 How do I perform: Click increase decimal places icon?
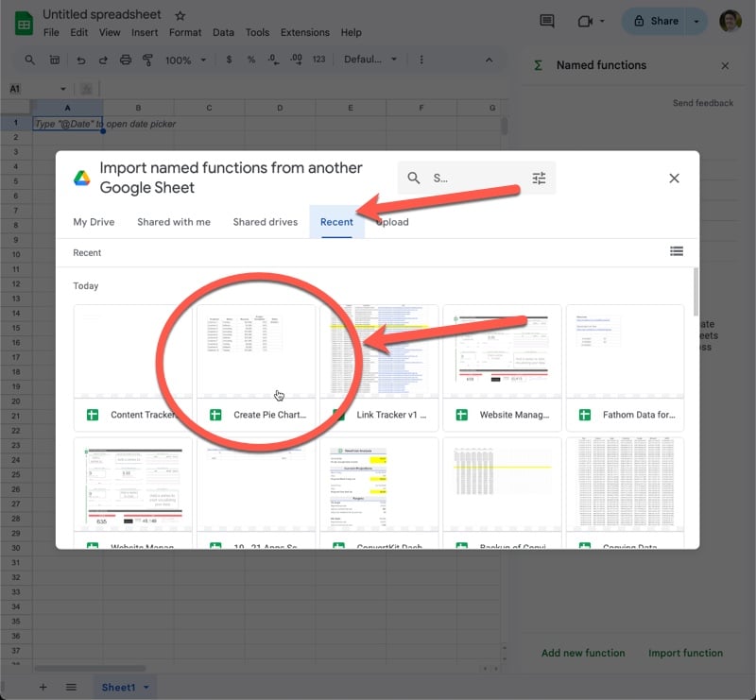click(296, 60)
